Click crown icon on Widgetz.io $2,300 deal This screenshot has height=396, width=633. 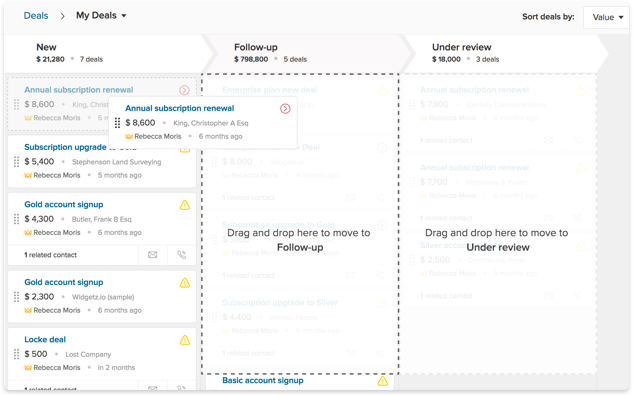coord(28,310)
